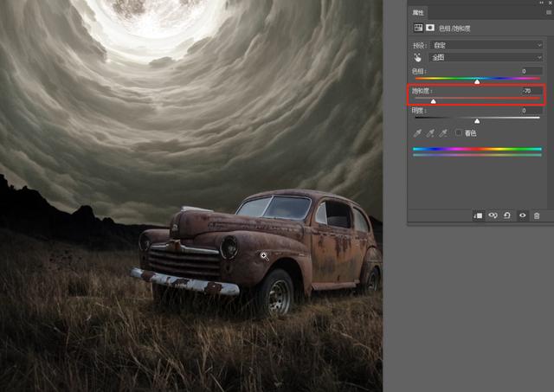Open the Properties panel flyout menu
The height and width of the screenshot is (392, 554).
[548, 12]
